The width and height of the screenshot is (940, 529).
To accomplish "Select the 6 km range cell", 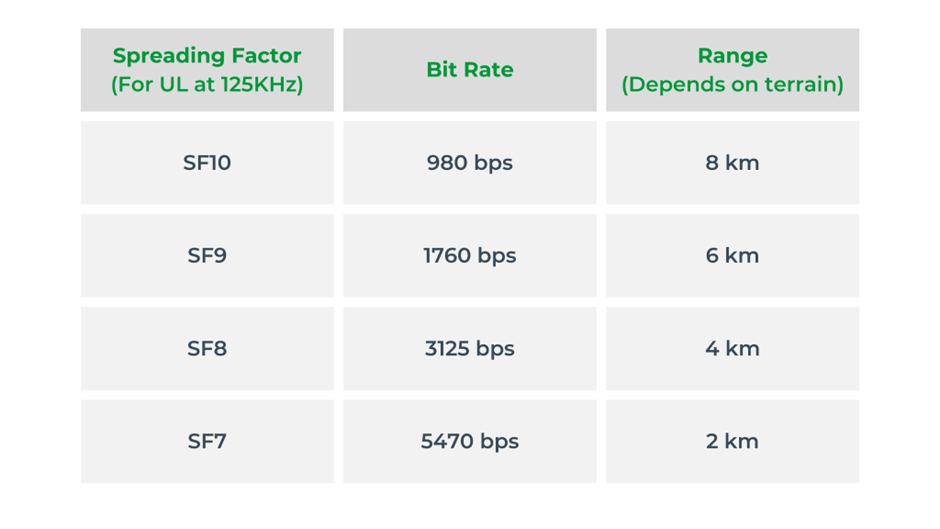I will (x=732, y=256).
